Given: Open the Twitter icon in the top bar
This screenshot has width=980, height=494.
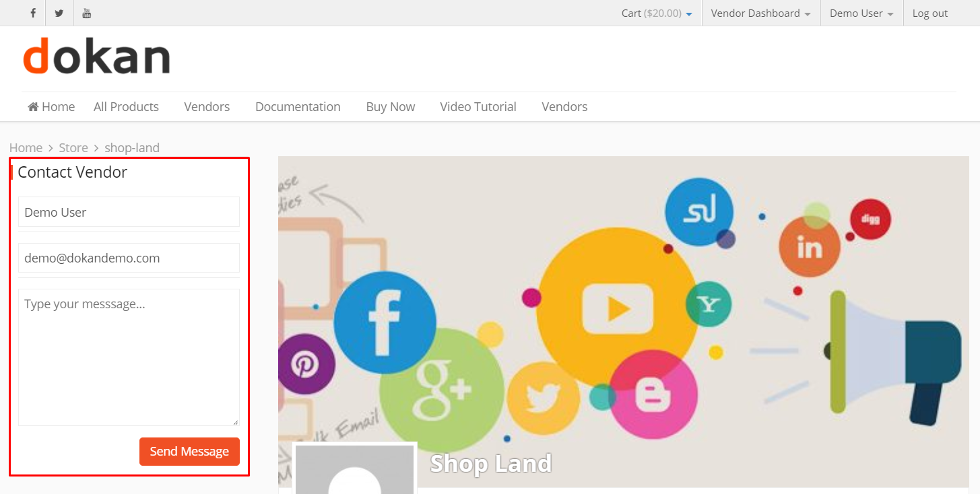Looking at the screenshot, I should tap(59, 13).
